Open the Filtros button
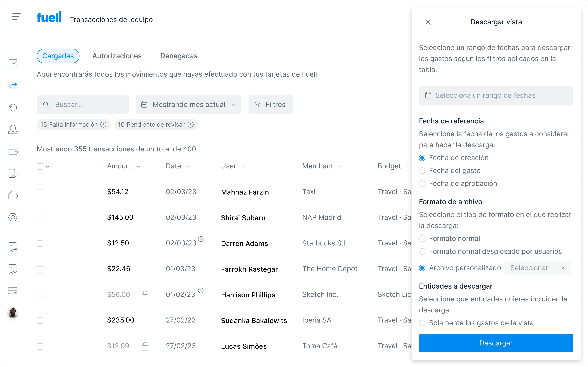The height and width of the screenshot is (367, 588). click(270, 105)
